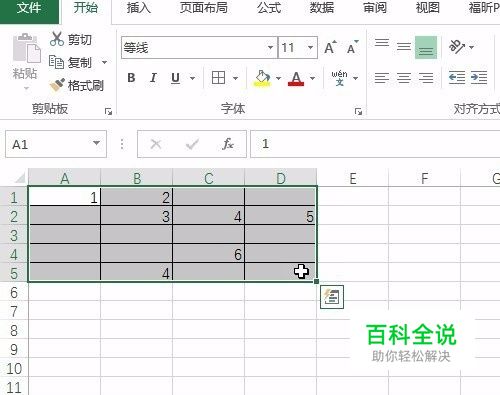Center cell text horizontally

coord(404,78)
